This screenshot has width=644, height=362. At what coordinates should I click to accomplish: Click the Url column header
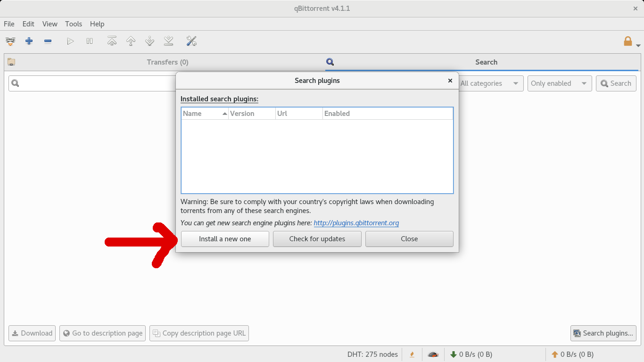299,114
